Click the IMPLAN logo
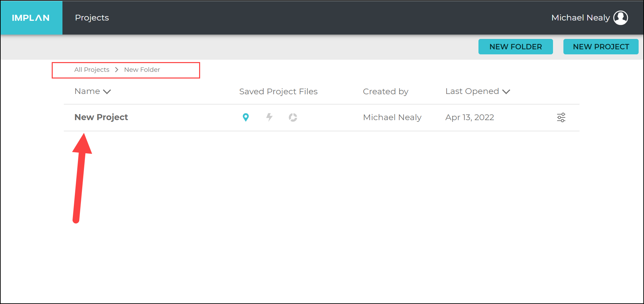The width and height of the screenshot is (644, 304). click(x=31, y=18)
